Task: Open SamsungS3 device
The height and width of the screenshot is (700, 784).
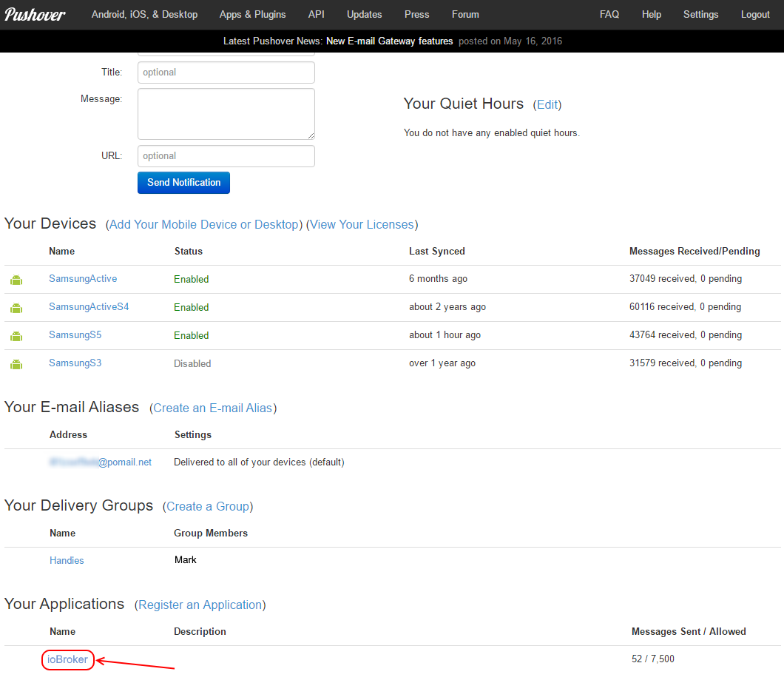Action: [x=75, y=363]
